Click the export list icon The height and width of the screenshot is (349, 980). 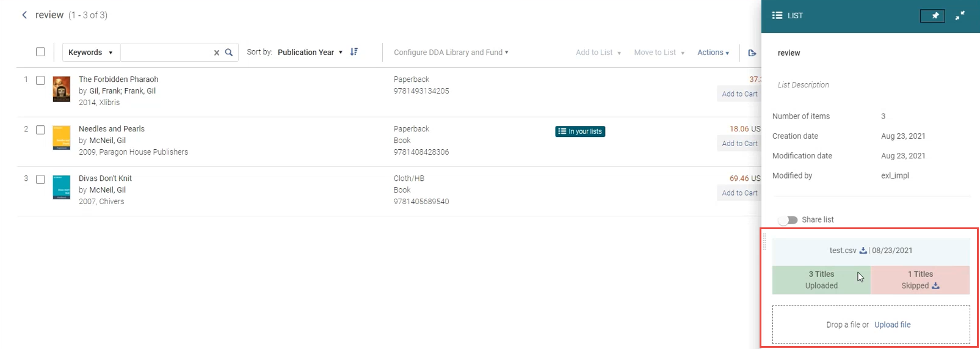[752, 53]
